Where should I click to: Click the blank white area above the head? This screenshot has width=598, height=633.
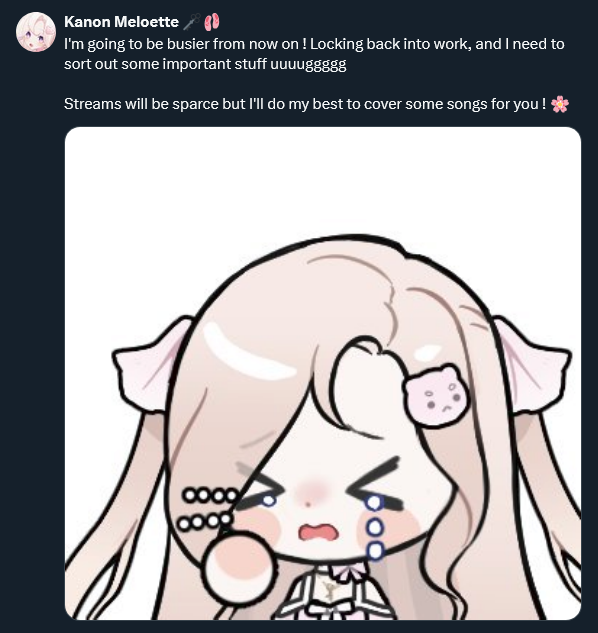tap(323, 180)
